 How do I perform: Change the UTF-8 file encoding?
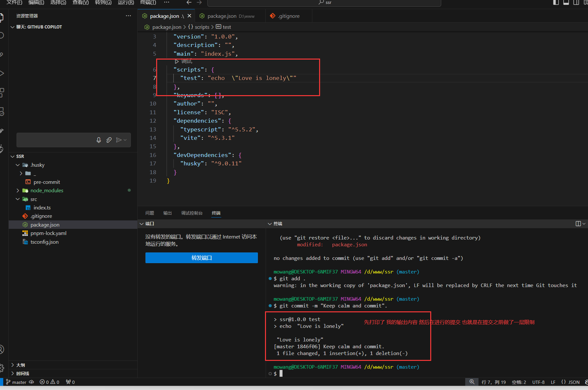538,382
